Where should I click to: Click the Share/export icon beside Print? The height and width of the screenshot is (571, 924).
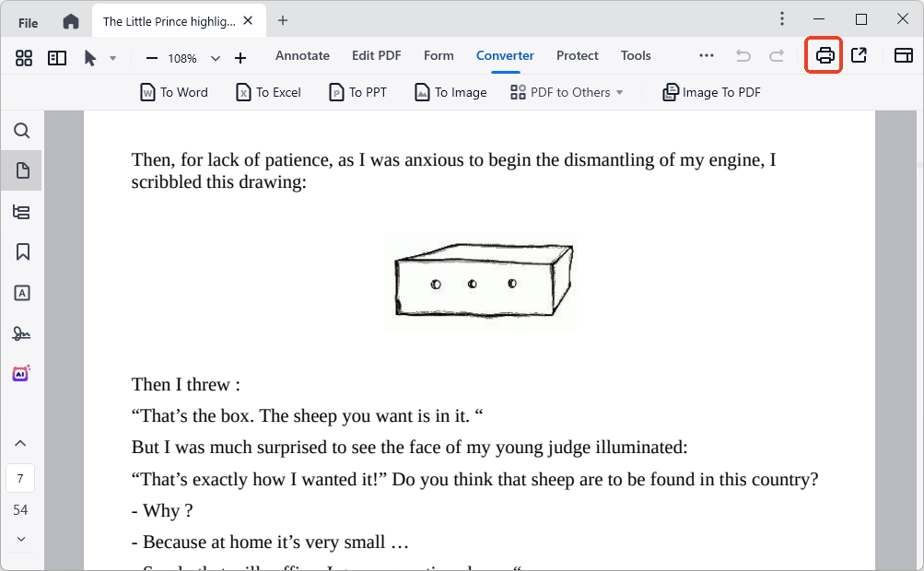[x=859, y=56]
